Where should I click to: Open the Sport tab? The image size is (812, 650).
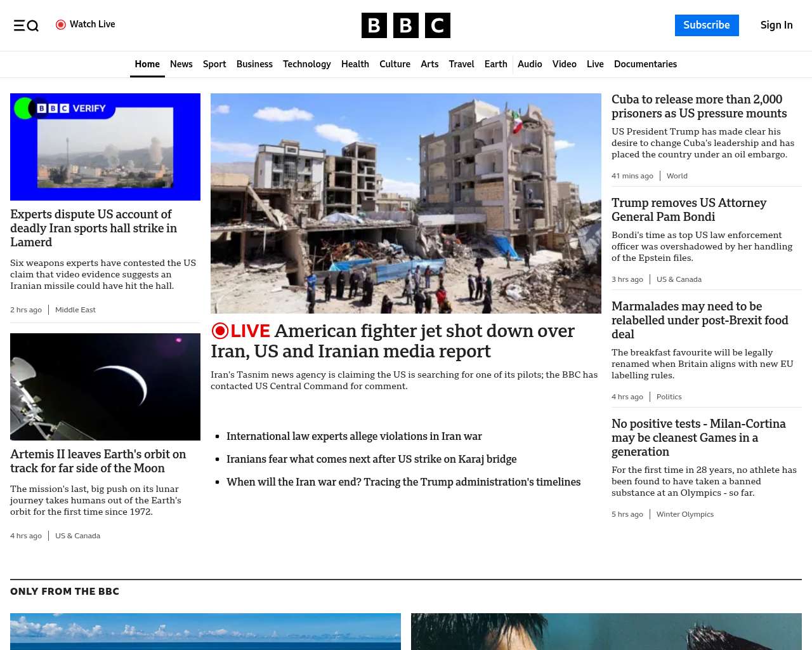(214, 64)
